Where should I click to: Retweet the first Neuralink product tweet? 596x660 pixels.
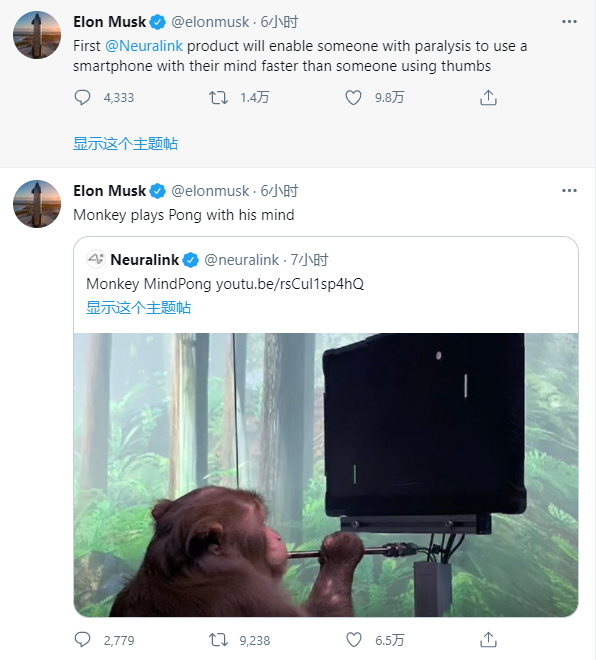point(218,98)
